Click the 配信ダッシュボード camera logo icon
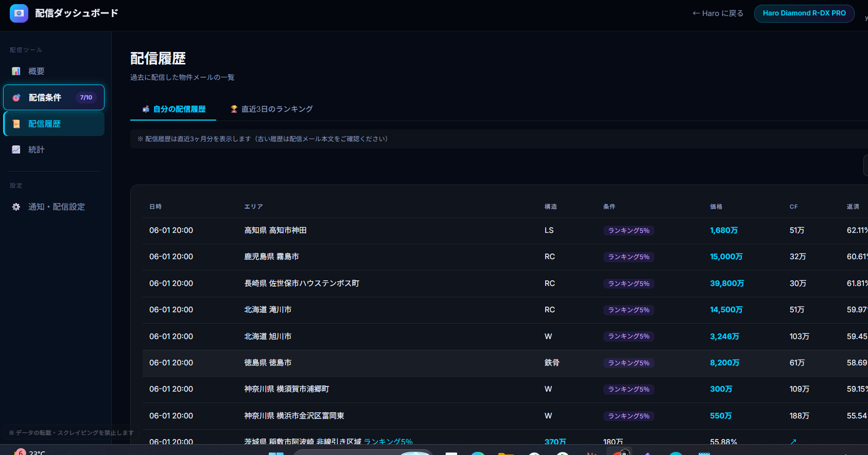Image resolution: width=868 pixels, height=455 pixels. (x=19, y=13)
